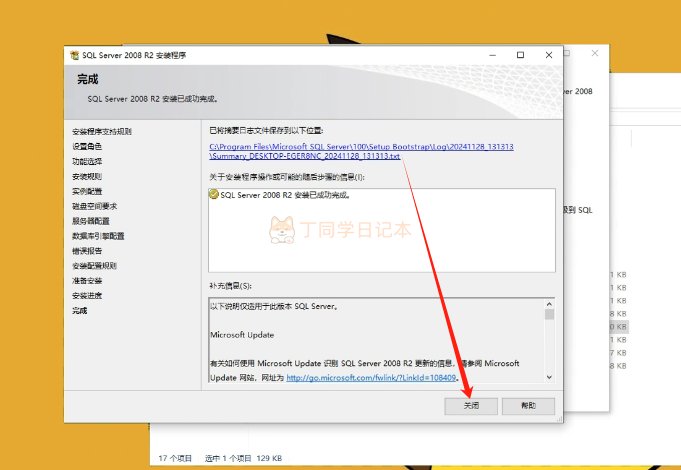
Task: Select 功能选择 step in sidebar
Action: click(x=87, y=162)
